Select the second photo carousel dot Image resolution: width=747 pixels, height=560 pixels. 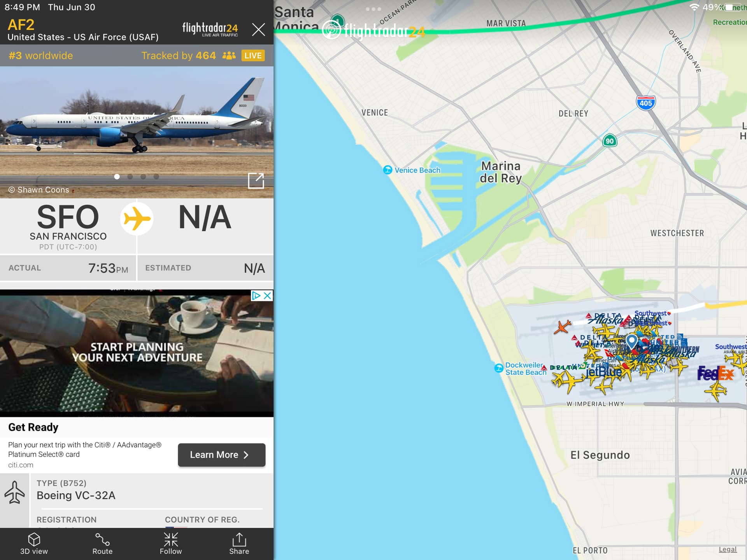tap(130, 177)
